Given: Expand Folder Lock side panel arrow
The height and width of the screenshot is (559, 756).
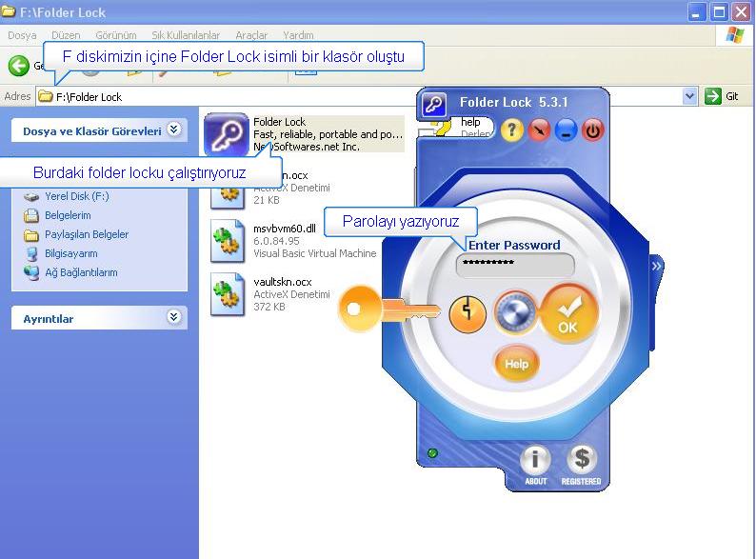Looking at the screenshot, I should (656, 268).
